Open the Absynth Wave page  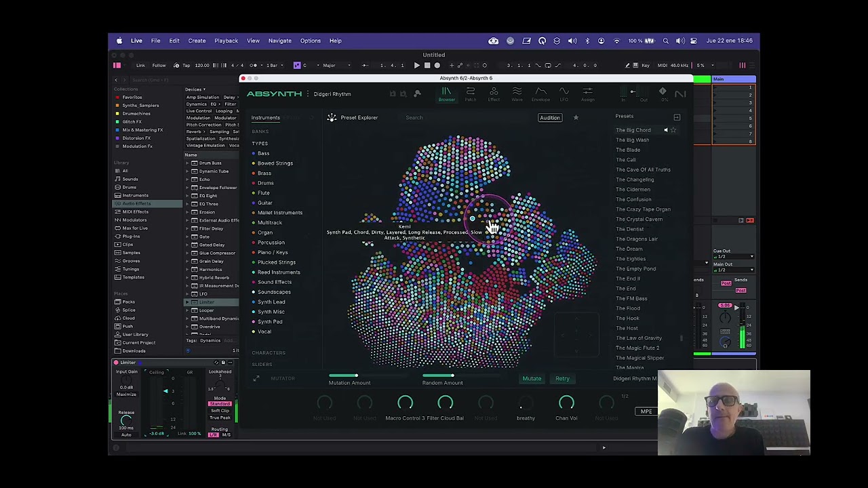[x=517, y=94]
